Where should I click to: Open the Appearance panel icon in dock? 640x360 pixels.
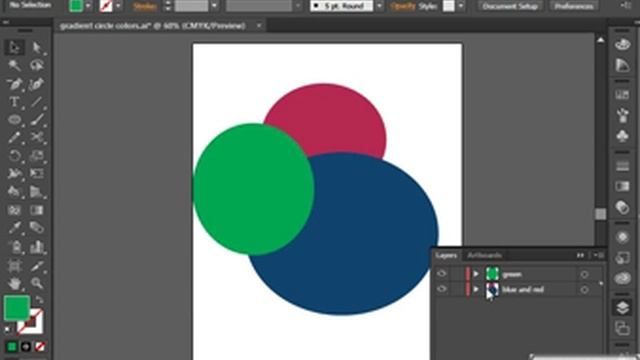pyautogui.click(x=622, y=237)
